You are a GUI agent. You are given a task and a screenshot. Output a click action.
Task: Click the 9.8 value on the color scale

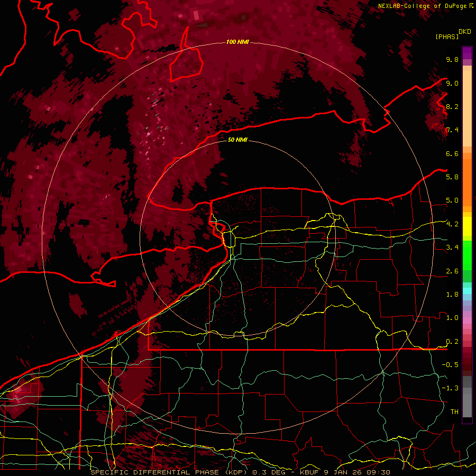coord(452,59)
